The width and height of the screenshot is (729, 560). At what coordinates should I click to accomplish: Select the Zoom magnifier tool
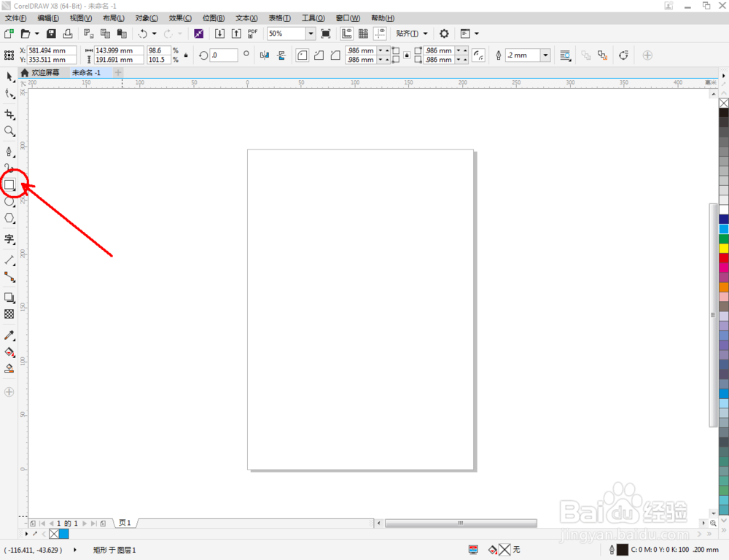(x=9, y=131)
